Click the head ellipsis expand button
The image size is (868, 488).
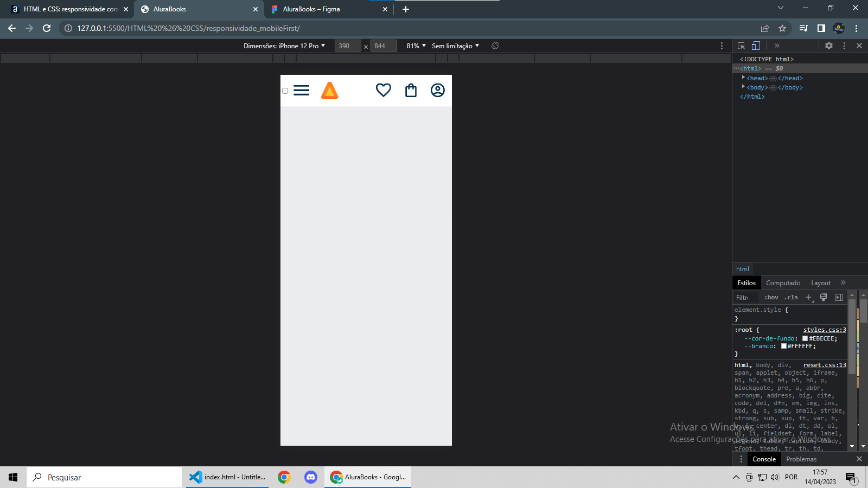[773, 79]
